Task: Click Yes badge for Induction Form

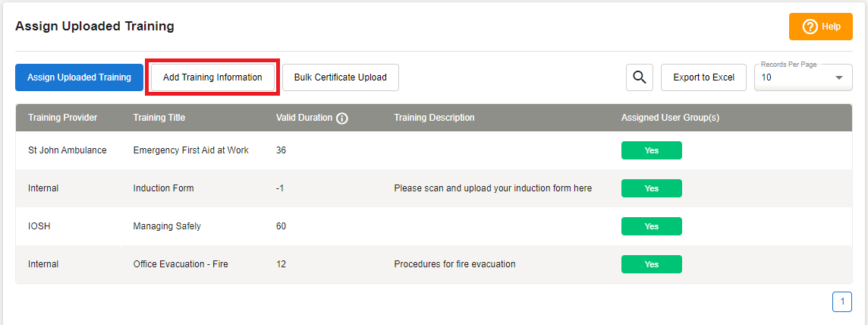Action: [651, 188]
